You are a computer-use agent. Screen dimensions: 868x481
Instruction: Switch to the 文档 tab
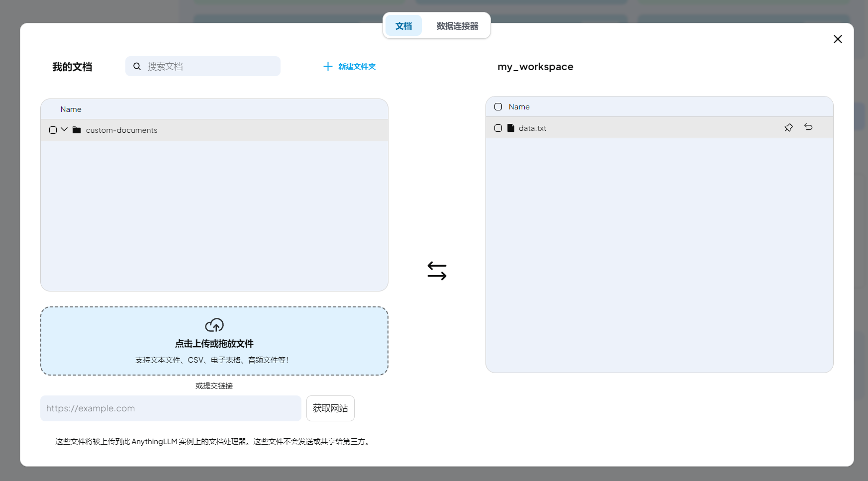coord(403,26)
